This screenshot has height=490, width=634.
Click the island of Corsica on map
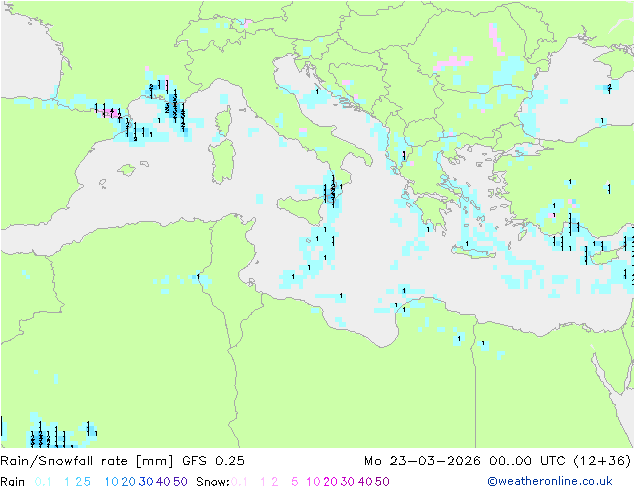224,121
